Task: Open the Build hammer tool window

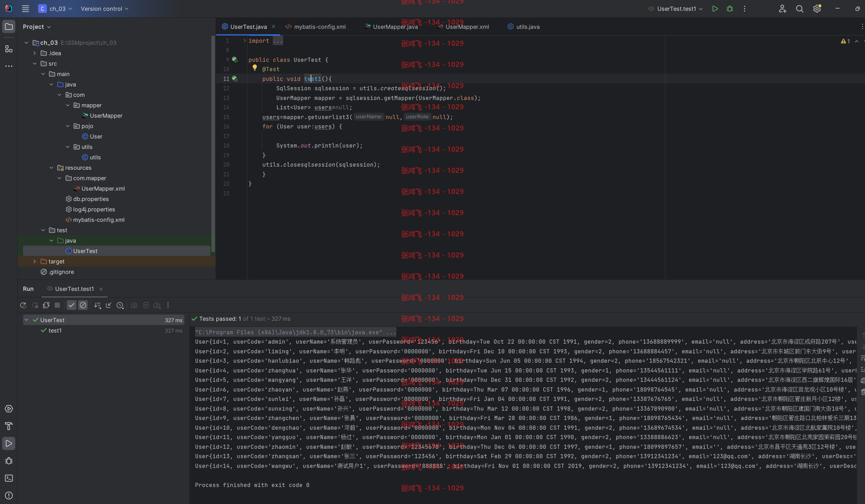Action: pyautogui.click(x=9, y=426)
